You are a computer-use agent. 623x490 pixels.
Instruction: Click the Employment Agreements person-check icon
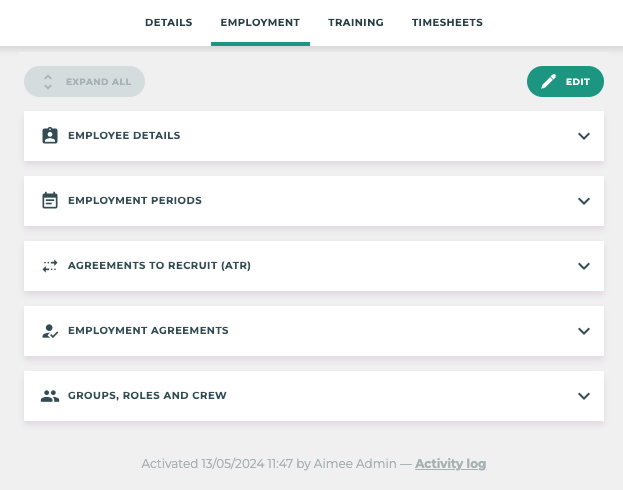(x=50, y=331)
